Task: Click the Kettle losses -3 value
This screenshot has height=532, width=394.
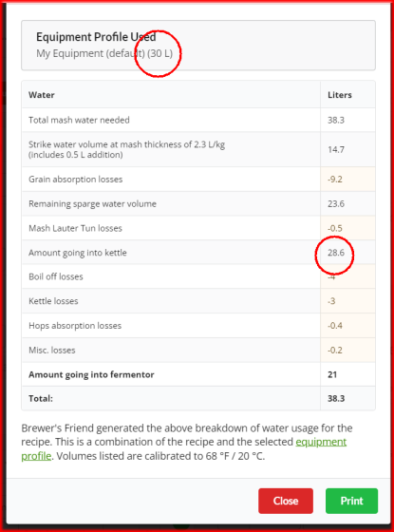Action: [331, 301]
